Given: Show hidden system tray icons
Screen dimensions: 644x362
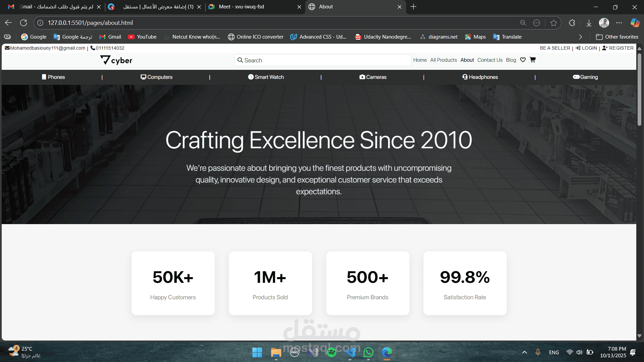Looking at the screenshot, I should coord(525,352).
